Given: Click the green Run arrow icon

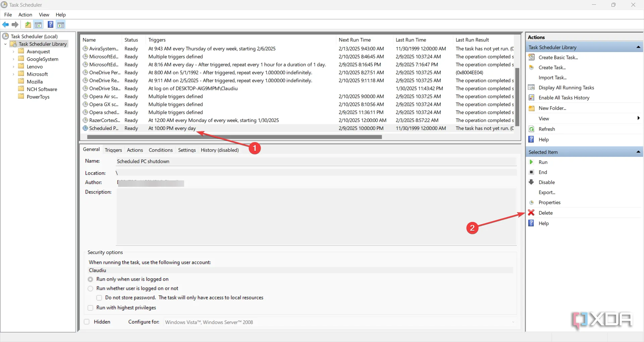Looking at the screenshot, I should point(531,162).
